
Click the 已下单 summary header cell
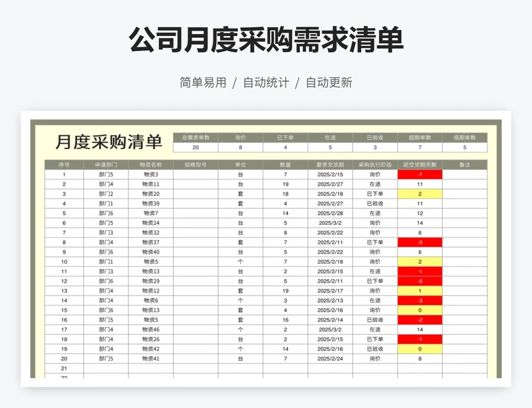pos(285,138)
